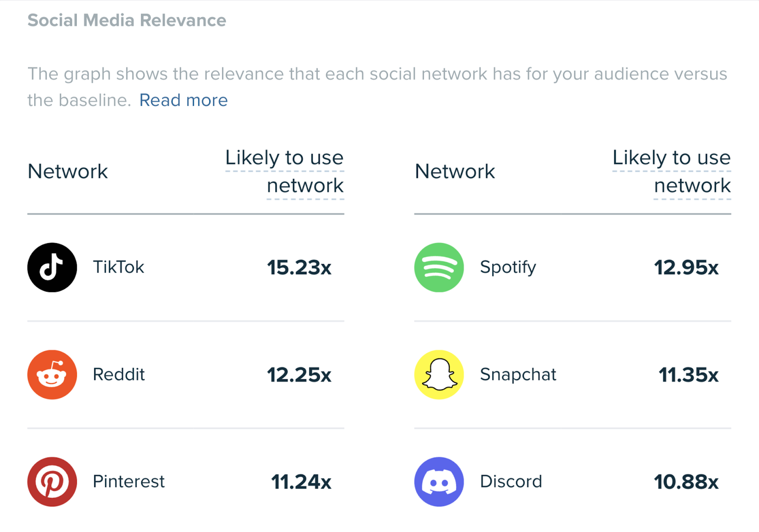This screenshot has height=532, width=759.
Task: Select the Reddit row name text
Action: [119, 375]
